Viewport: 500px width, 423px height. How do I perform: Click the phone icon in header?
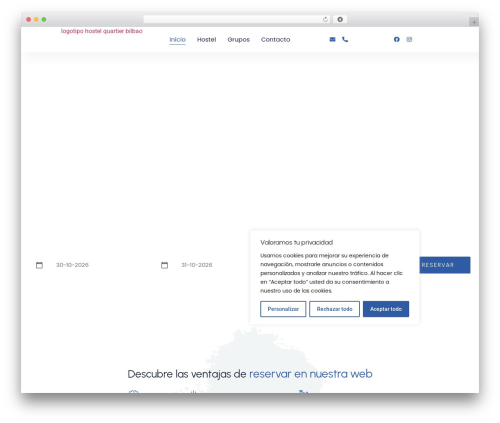pos(345,39)
